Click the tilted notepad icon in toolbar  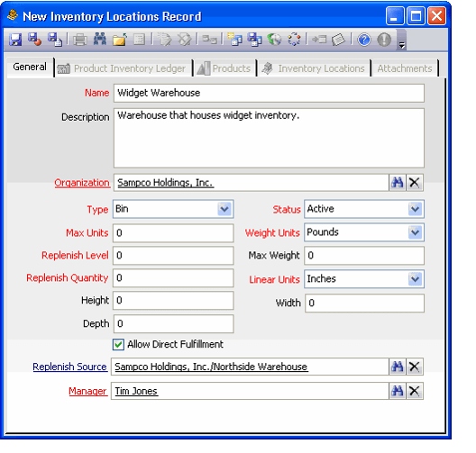coord(338,40)
